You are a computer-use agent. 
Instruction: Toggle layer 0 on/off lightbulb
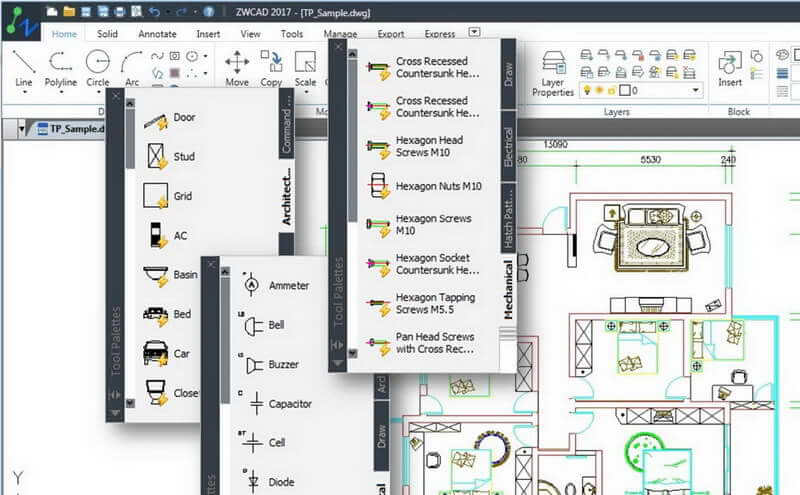587,90
